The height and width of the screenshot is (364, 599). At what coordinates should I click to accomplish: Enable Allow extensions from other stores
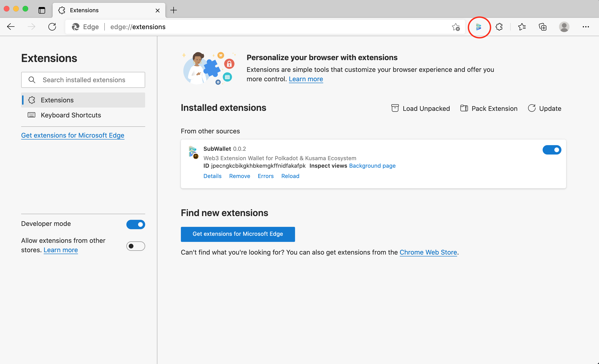136,246
